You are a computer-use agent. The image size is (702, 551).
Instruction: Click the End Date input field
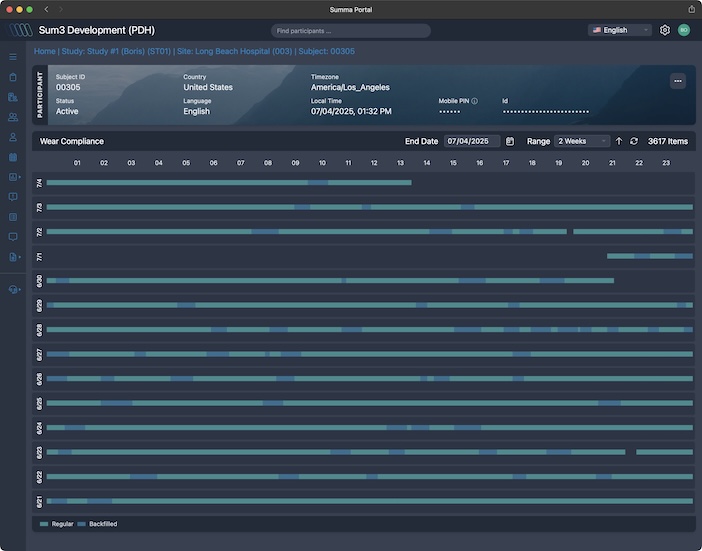(x=471, y=142)
